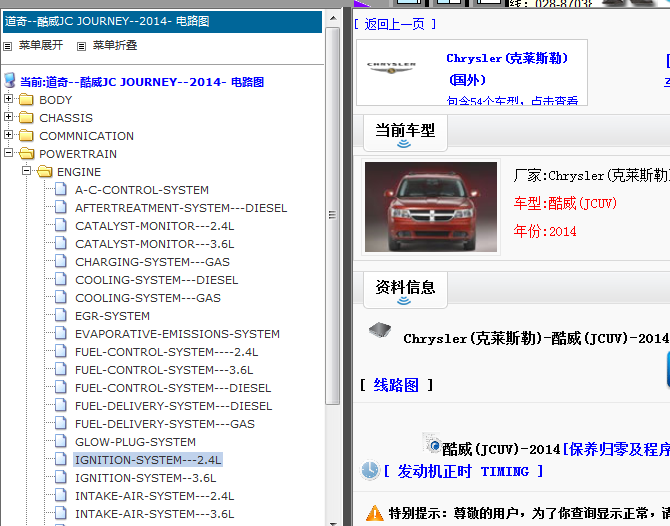The height and width of the screenshot is (526, 670).
Task: Click the red Dodge Journey car photo
Action: (431, 207)
